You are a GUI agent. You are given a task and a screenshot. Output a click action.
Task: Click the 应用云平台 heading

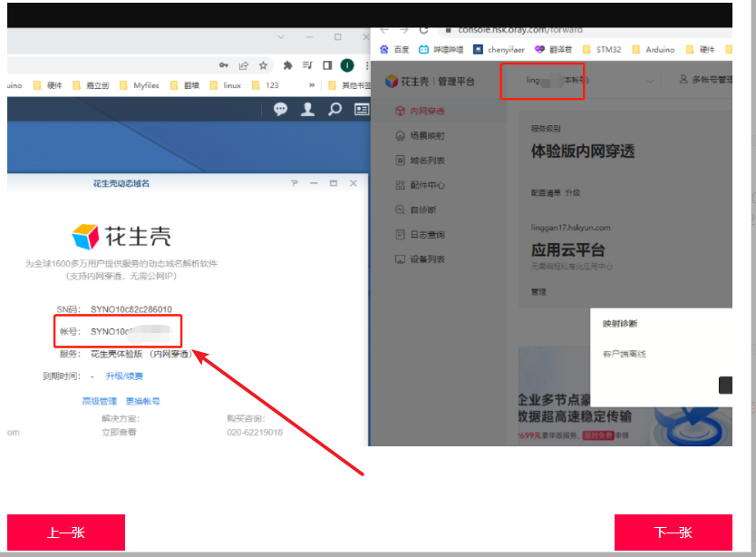click(568, 250)
